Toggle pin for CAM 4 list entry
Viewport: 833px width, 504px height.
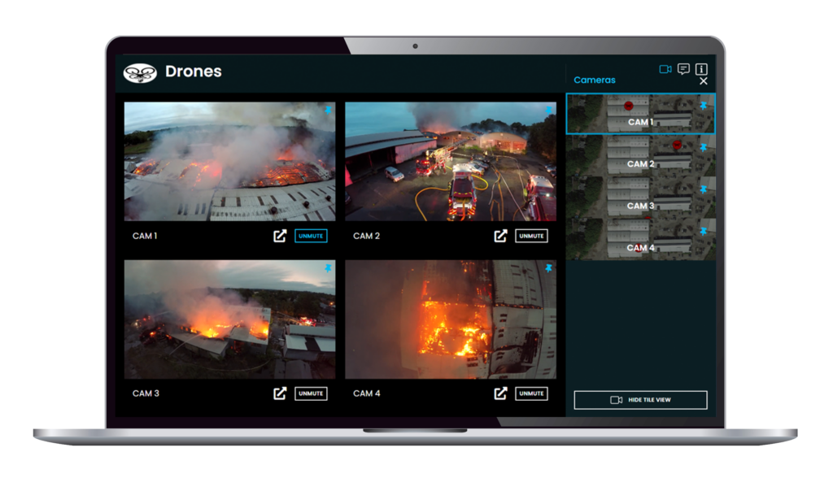coord(704,232)
